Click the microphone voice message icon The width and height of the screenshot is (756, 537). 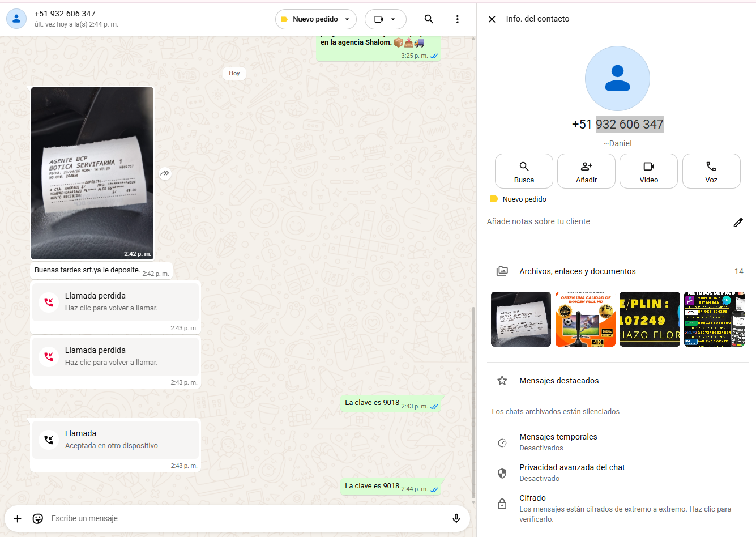coord(456,518)
